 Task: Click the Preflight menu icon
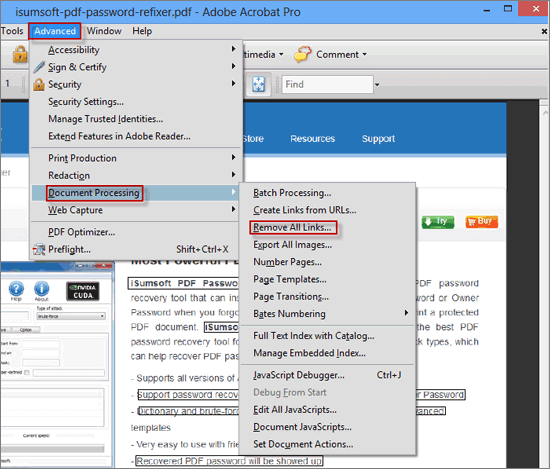point(39,249)
